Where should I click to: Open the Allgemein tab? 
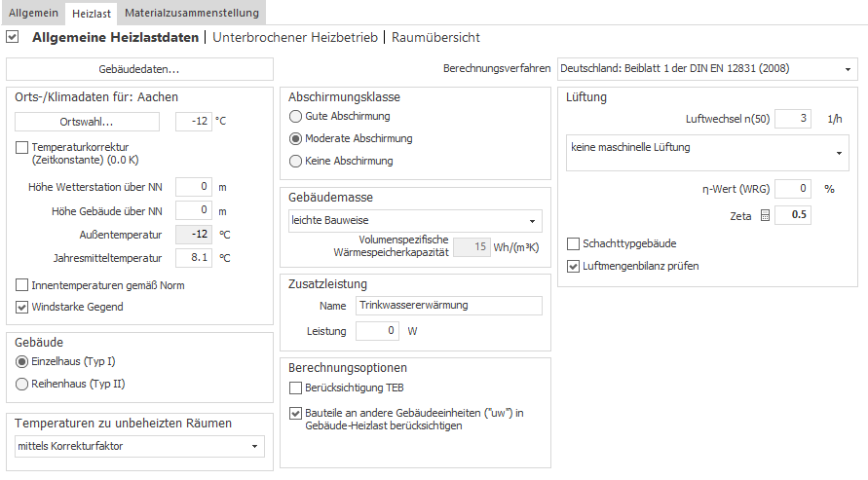click(33, 13)
